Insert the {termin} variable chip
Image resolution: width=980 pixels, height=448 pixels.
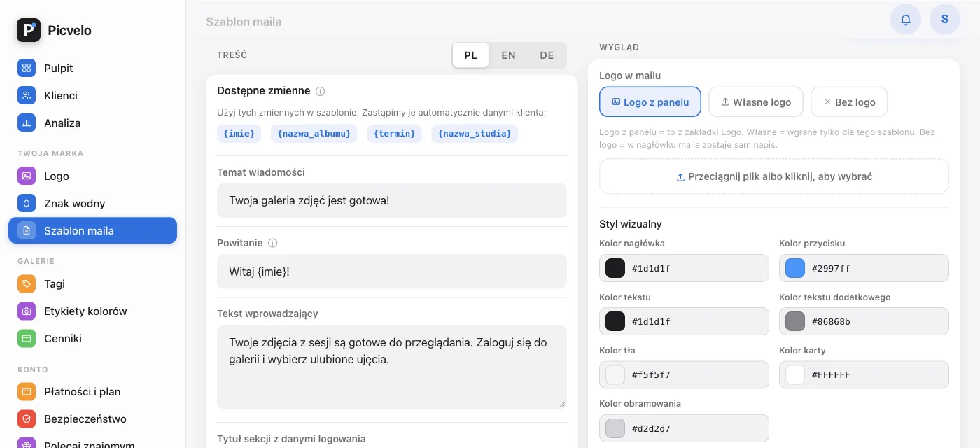pos(395,134)
